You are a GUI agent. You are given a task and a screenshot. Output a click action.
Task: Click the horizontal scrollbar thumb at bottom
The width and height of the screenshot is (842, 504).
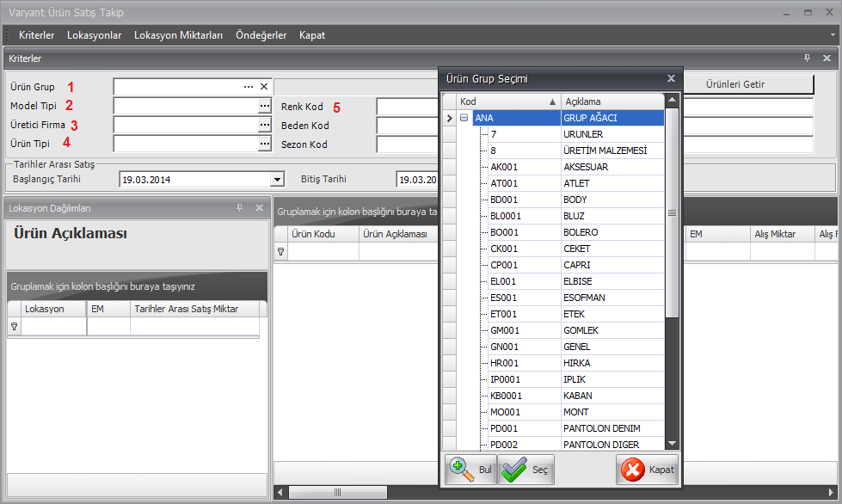tap(337, 493)
